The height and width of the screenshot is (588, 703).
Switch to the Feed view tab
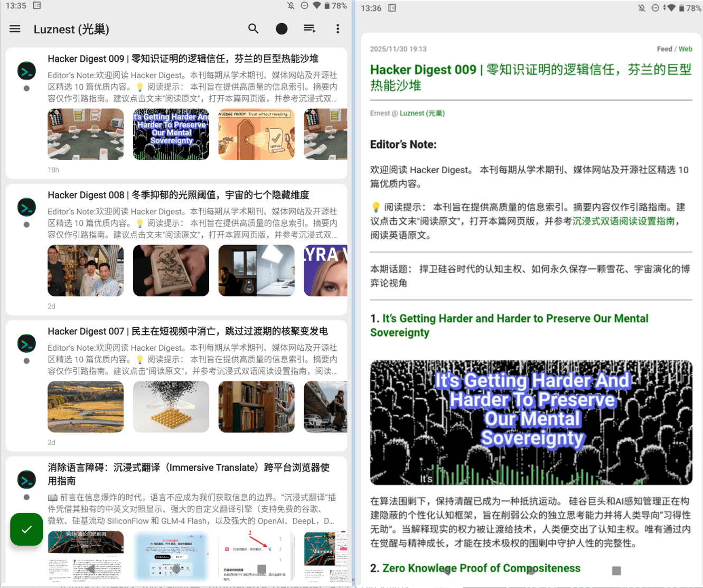[664, 49]
